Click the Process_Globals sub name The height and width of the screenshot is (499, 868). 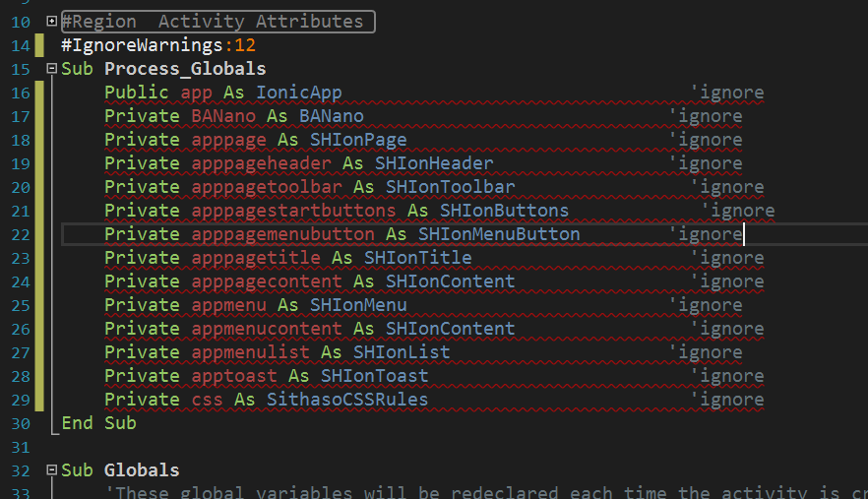coord(185,69)
